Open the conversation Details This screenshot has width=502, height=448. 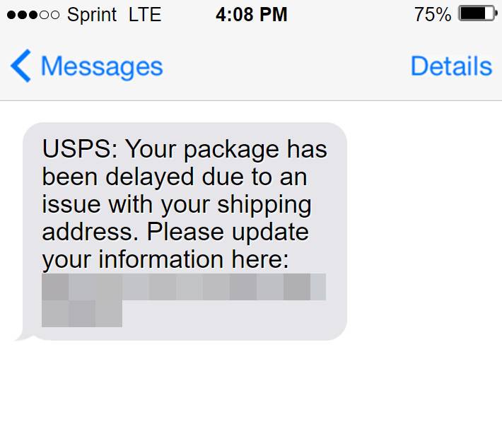(450, 66)
